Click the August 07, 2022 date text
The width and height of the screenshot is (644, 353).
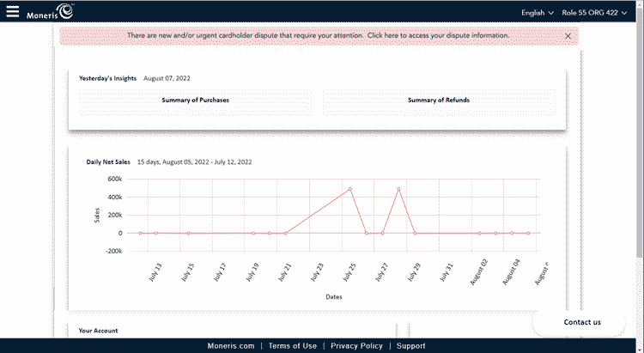coord(167,78)
